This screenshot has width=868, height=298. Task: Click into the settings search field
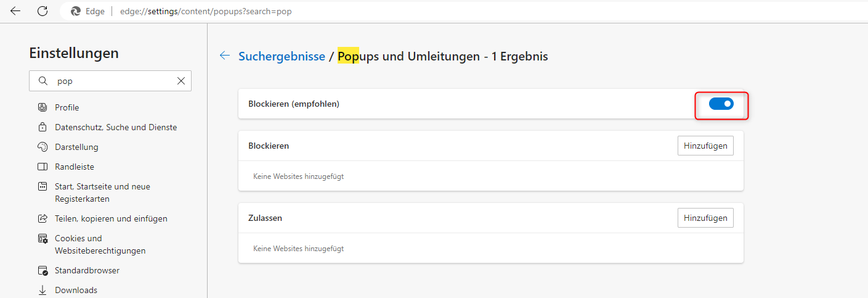[114, 81]
